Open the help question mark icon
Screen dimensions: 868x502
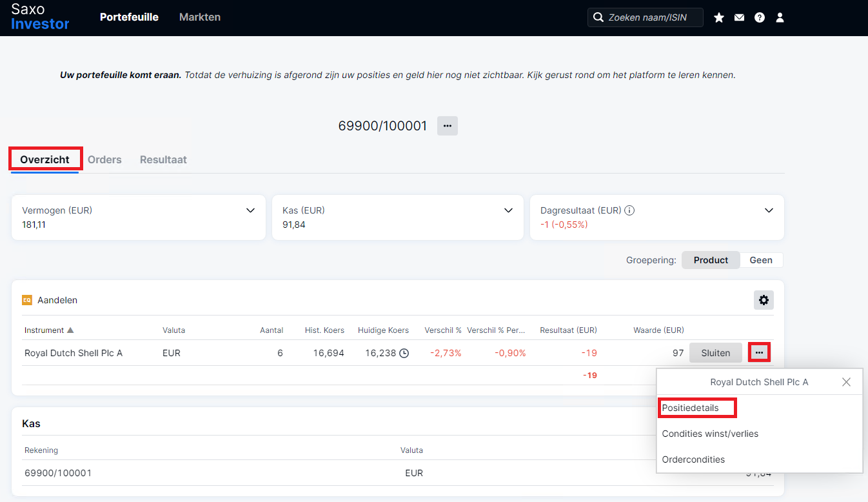click(x=760, y=17)
